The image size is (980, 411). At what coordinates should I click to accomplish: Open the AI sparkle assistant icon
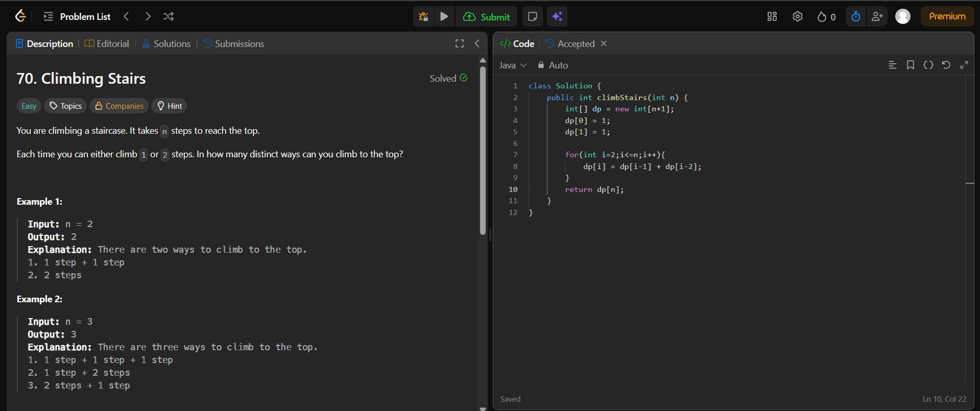pos(557,16)
